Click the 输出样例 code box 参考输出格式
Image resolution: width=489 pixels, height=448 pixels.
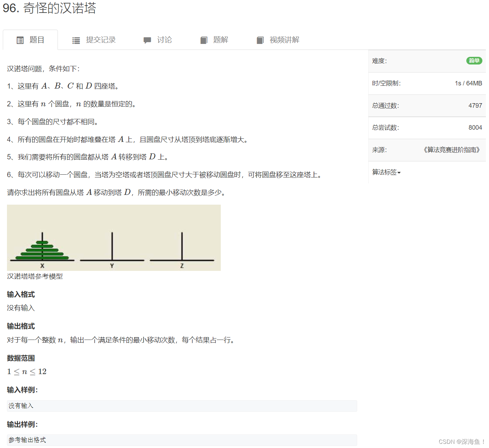(x=182, y=440)
